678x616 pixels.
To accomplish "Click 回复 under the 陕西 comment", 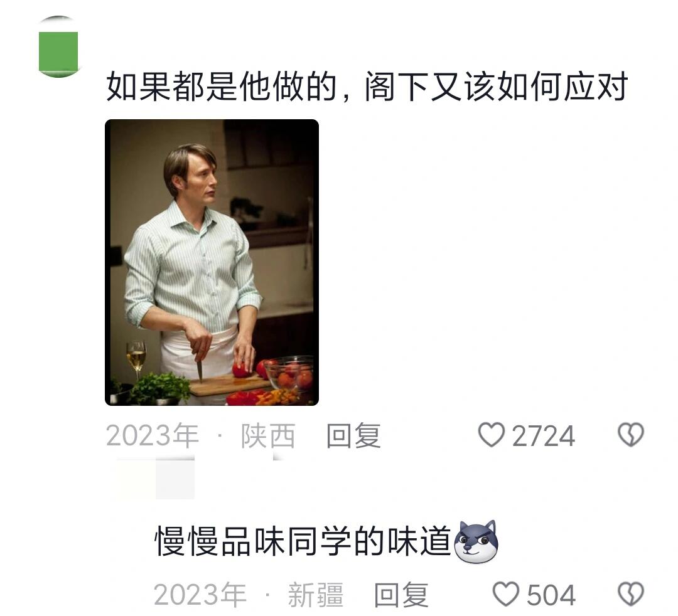I will tap(353, 435).
